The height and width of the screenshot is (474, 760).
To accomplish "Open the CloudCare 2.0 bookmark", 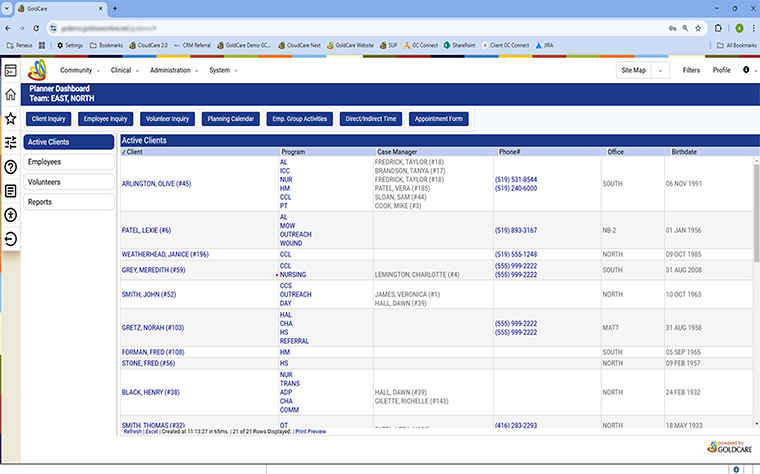I will point(148,45).
